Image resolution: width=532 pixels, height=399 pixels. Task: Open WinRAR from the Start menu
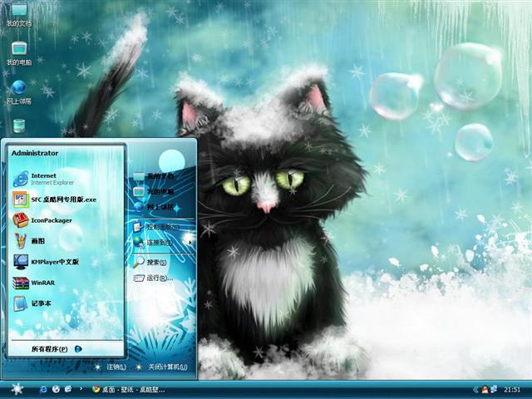(34, 283)
